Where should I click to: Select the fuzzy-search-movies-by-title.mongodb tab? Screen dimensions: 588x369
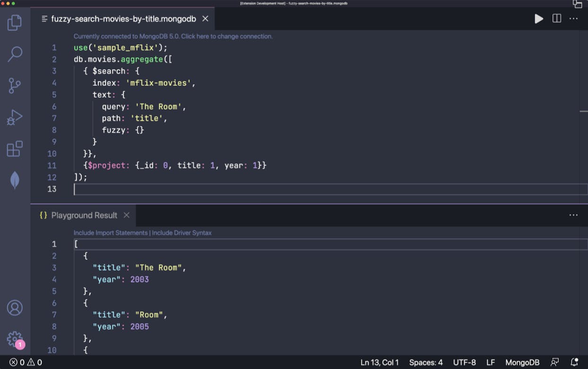coord(123,19)
